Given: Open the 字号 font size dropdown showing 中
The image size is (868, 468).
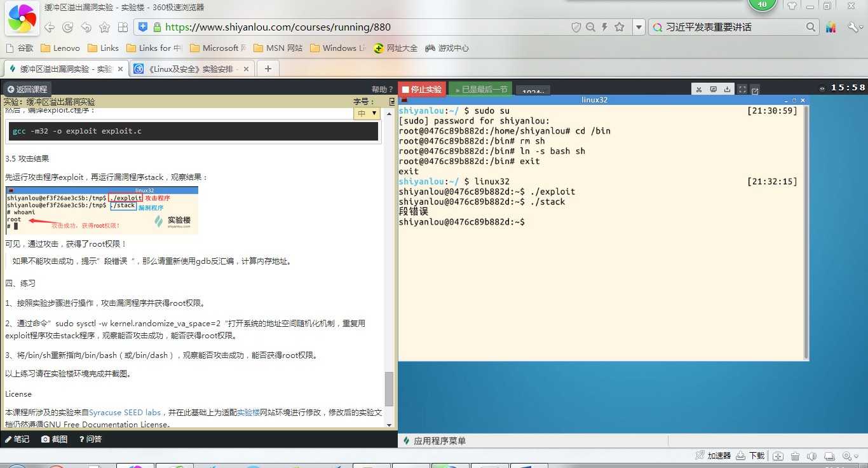Looking at the screenshot, I should (367, 113).
